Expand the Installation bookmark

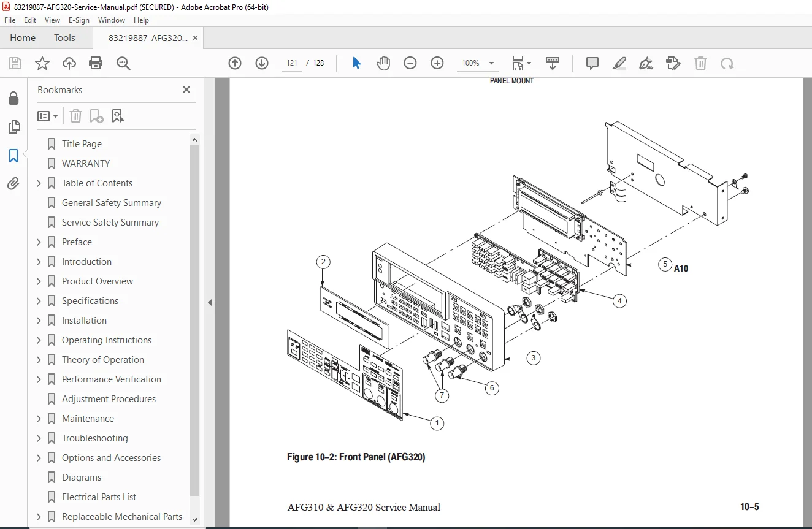39,321
